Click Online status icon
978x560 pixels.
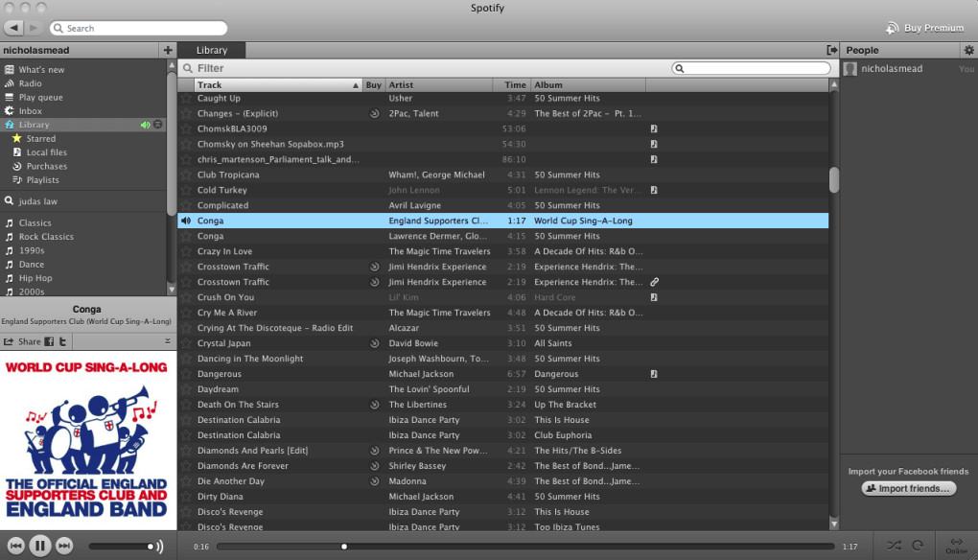click(956, 546)
